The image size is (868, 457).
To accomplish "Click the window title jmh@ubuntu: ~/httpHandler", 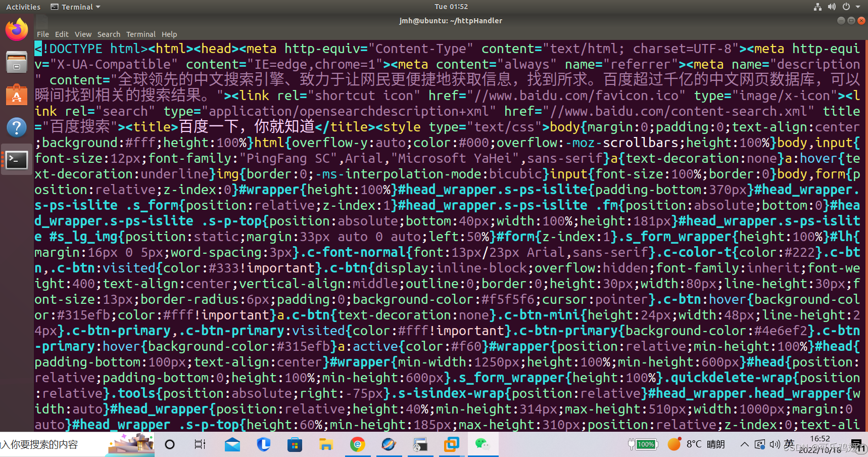I will pos(451,21).
